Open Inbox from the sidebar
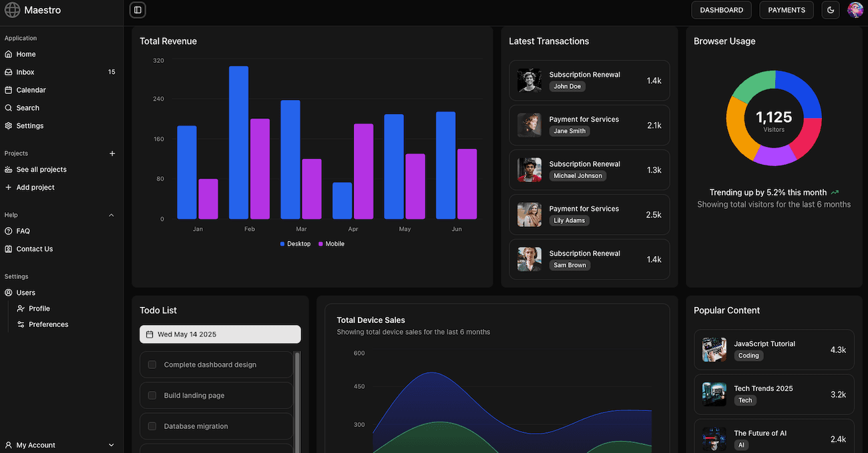 [25, 72]
